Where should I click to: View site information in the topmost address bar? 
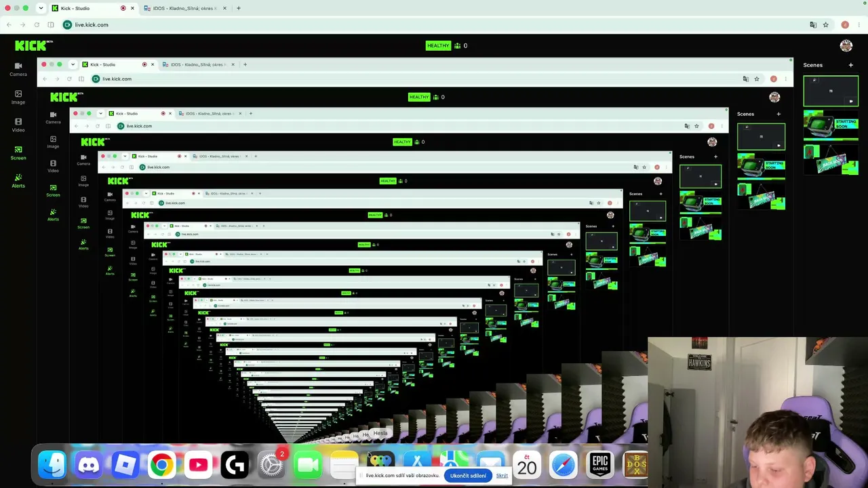click(x=67, y=24)
